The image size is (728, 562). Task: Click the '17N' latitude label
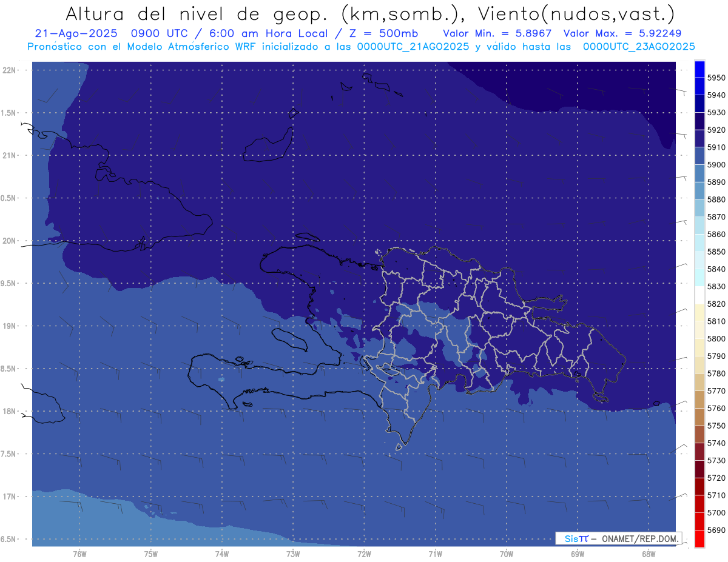tap(10, 497)
